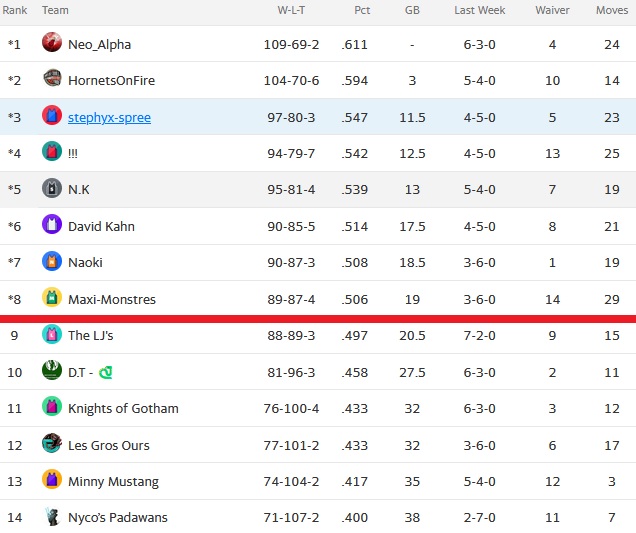Click the Moves column header
The image size is (636, 533).
(x=612, y=10)
